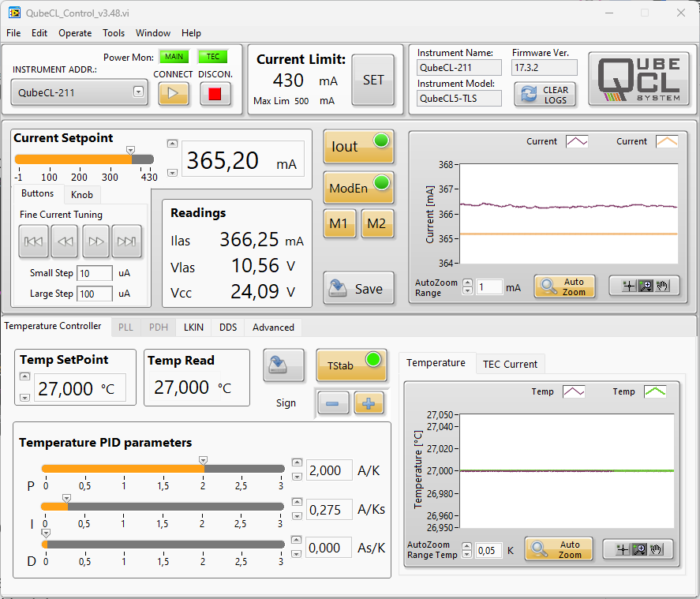Click Auto Zoom on temperature graph
700x599 pixels.
coord(559,549)
